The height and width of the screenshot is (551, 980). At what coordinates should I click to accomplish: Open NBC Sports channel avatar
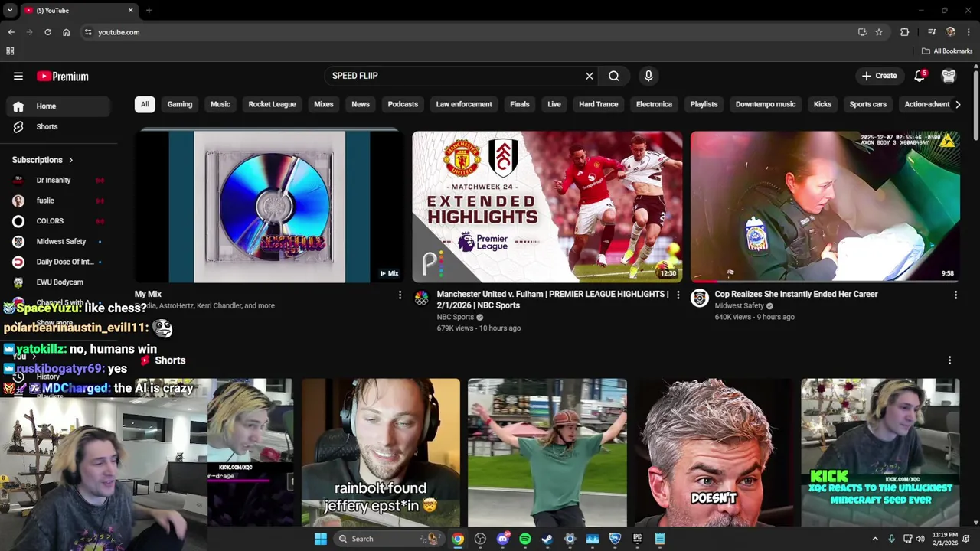click(422, 298)
